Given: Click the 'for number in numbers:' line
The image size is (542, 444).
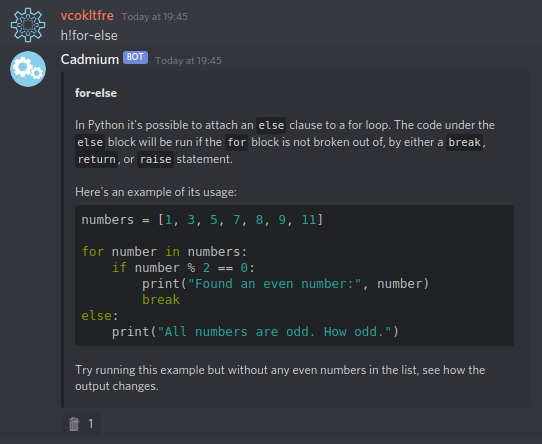Looking at the screenshot, I should click(x=165, y=252).
